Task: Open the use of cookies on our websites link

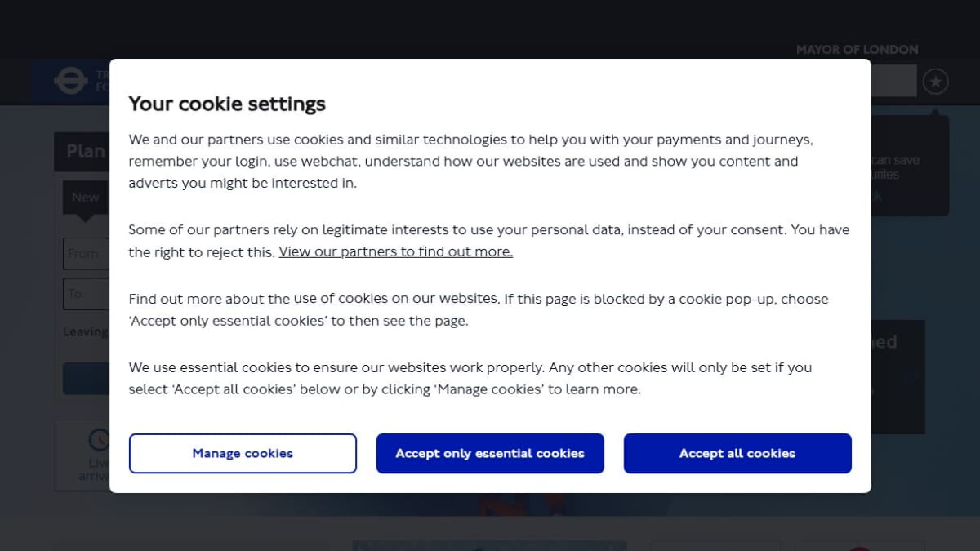Action: [395, 299]
